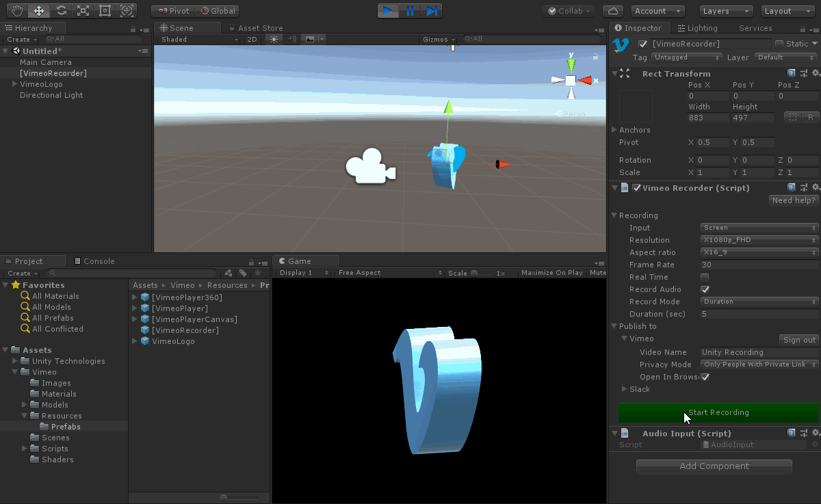Toggle VimeoRecorder active checkbox

(642, 44)
